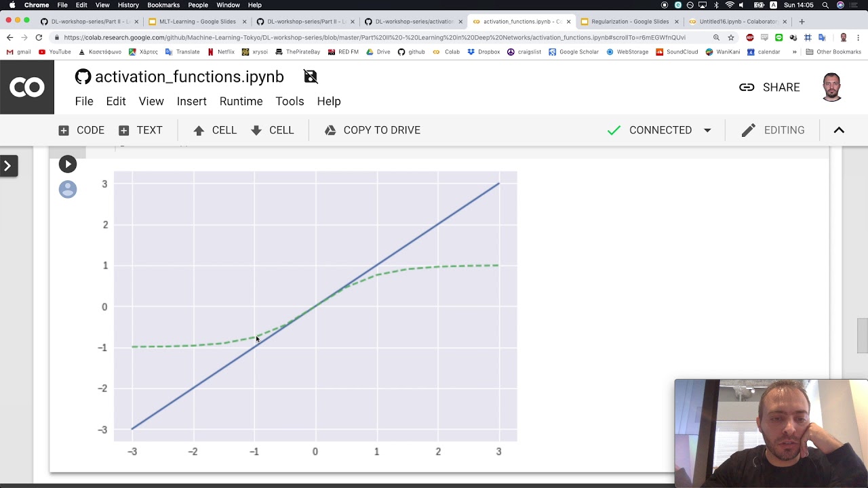The width and height of the screenshot is (868, 488).
Task: Open the File menu in Colab
Action: point(84,101)
